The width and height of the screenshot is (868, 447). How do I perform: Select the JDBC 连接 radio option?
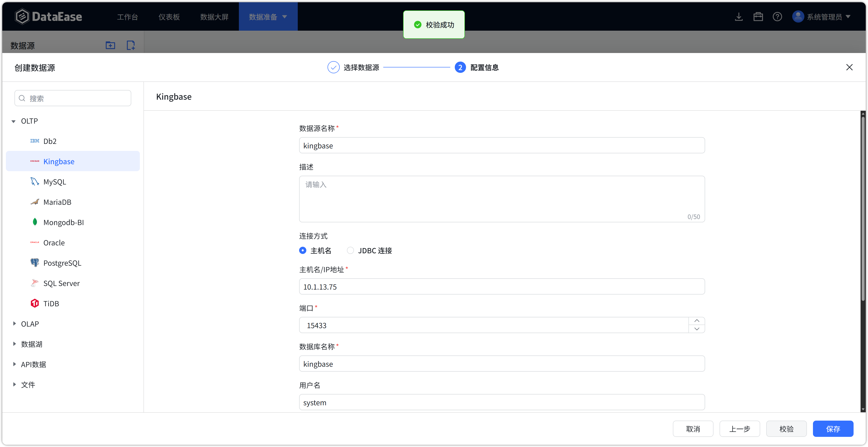pos(351,250)
